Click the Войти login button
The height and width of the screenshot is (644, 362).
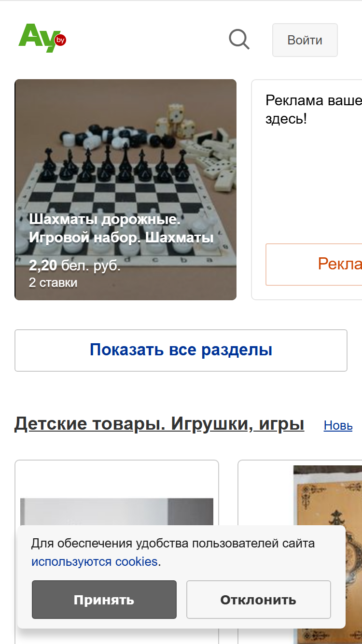click(305, 40)
